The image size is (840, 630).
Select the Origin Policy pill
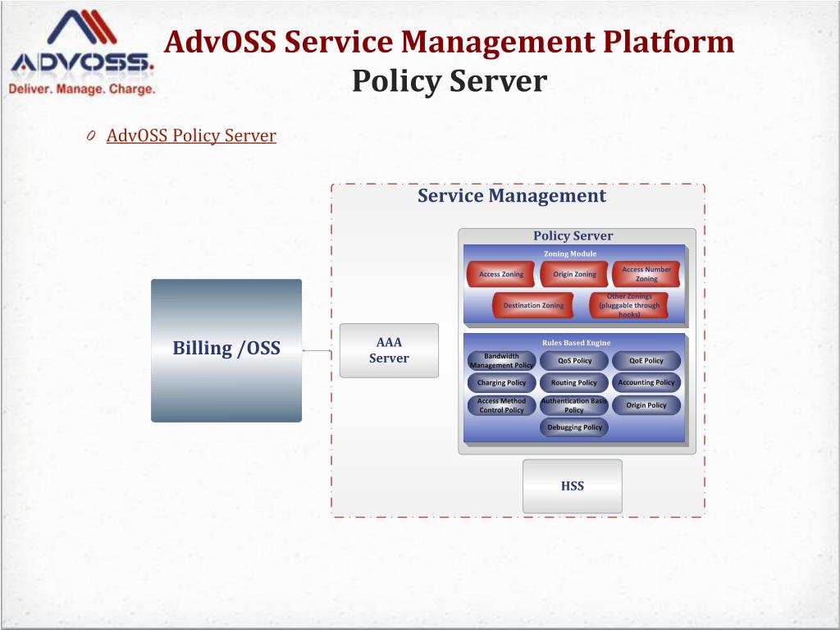[x=646, y=405]
